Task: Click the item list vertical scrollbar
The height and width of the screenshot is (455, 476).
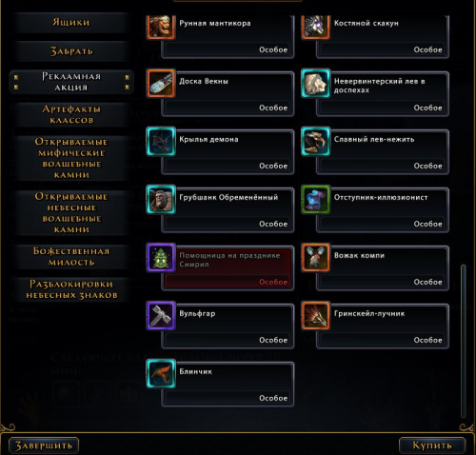Action: (x=464, y=341)
